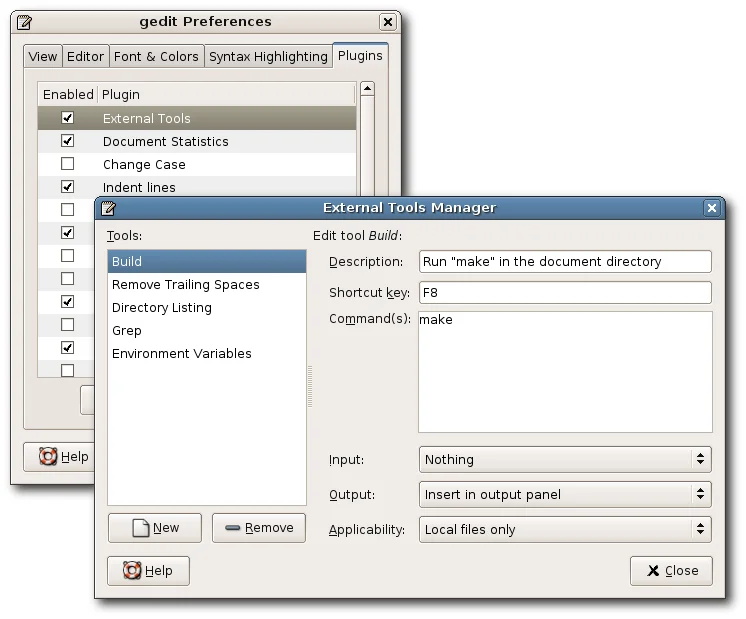Close the External Tools Manager with the title bar X

tap(712, 208)
